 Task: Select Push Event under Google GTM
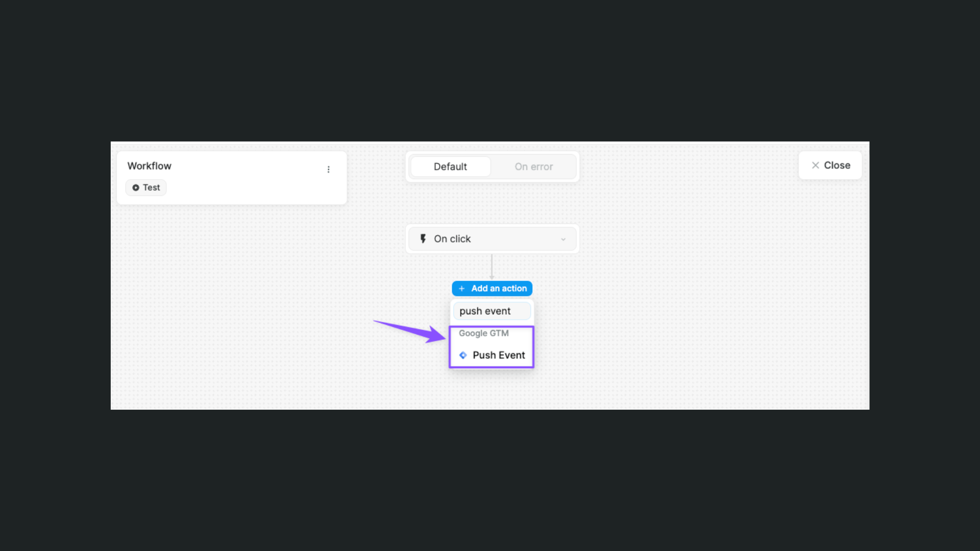point(499,355)
